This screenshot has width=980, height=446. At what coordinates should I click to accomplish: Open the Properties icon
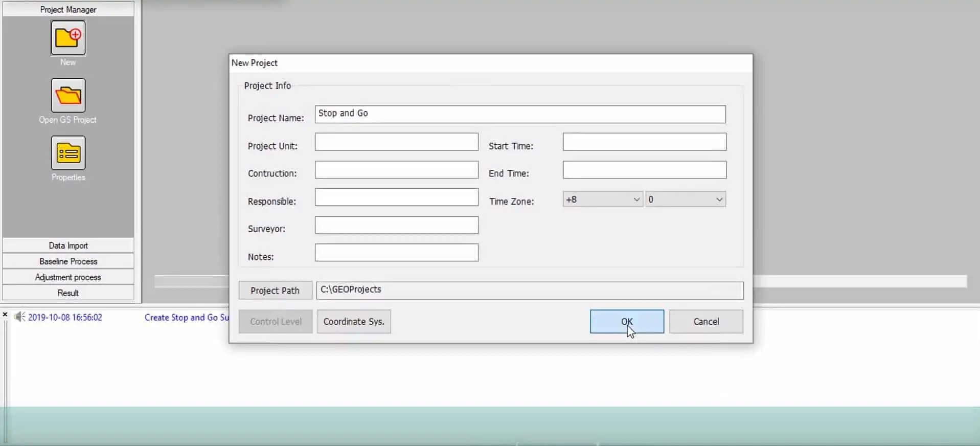[x=68, y=153]
